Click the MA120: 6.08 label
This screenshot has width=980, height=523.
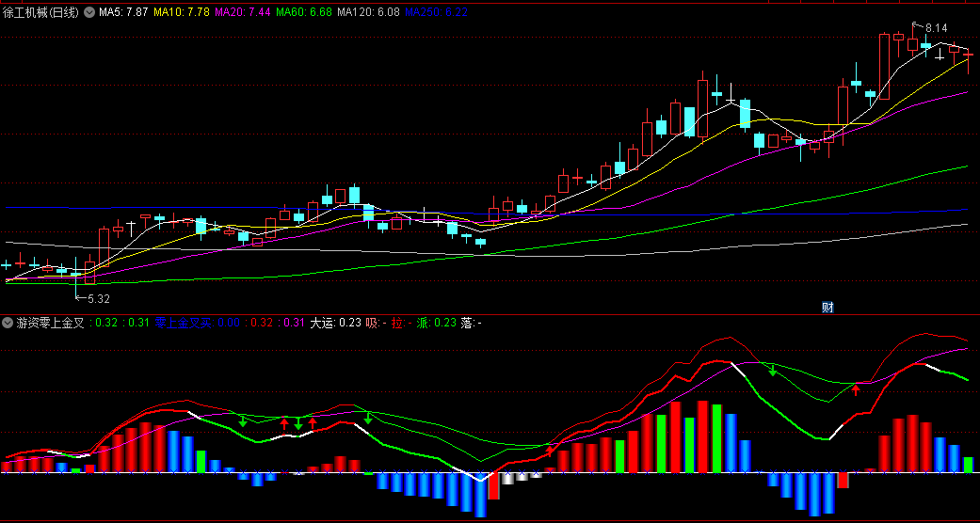click(368, 12)
